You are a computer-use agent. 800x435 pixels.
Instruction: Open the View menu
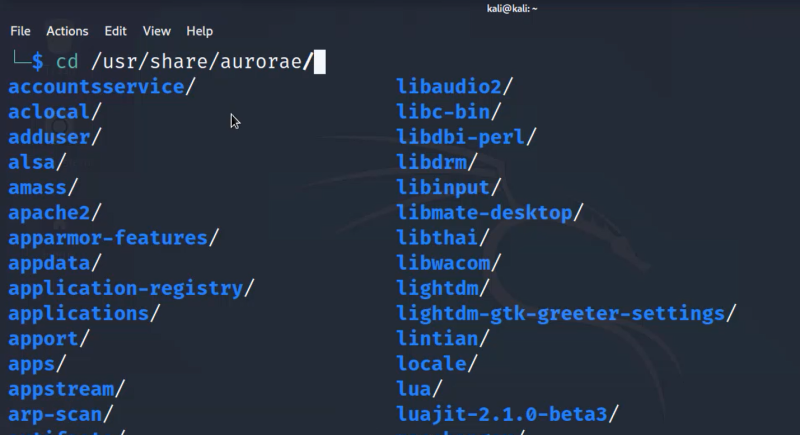[x=157, y=31]
